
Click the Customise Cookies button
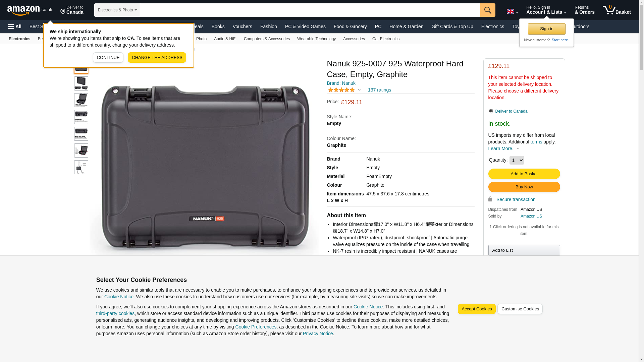[520, 309]
